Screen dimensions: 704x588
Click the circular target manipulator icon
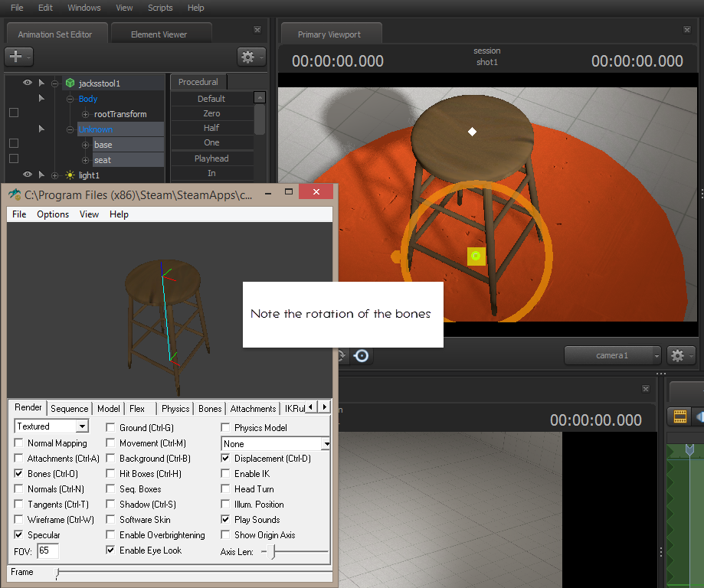(362, 356)
